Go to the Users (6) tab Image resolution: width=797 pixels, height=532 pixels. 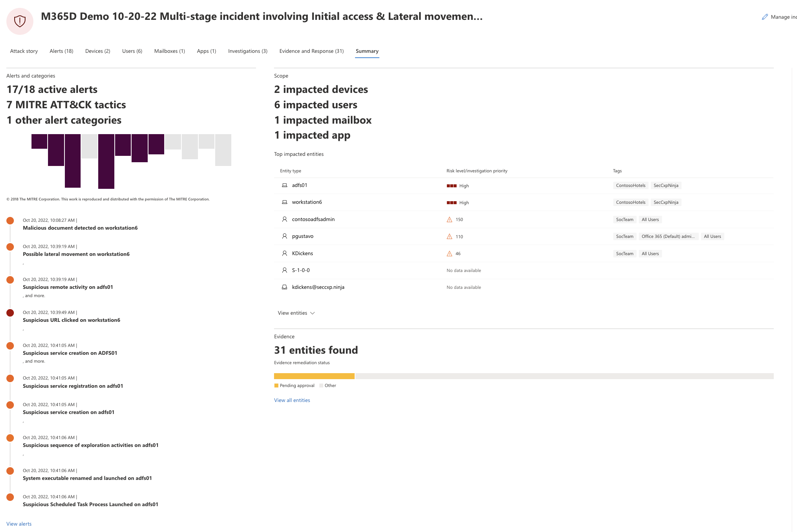pos(132,51)
